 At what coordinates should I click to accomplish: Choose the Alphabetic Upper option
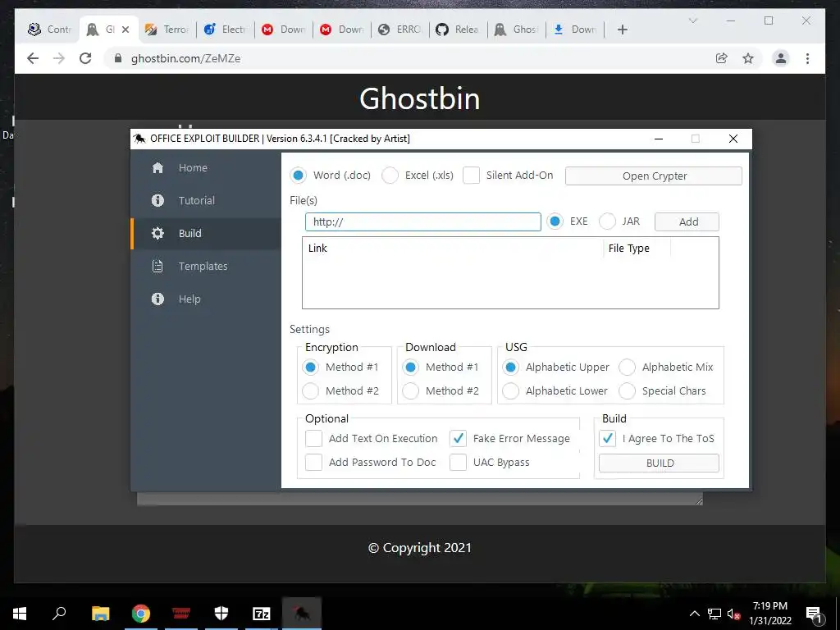(511, 367)
